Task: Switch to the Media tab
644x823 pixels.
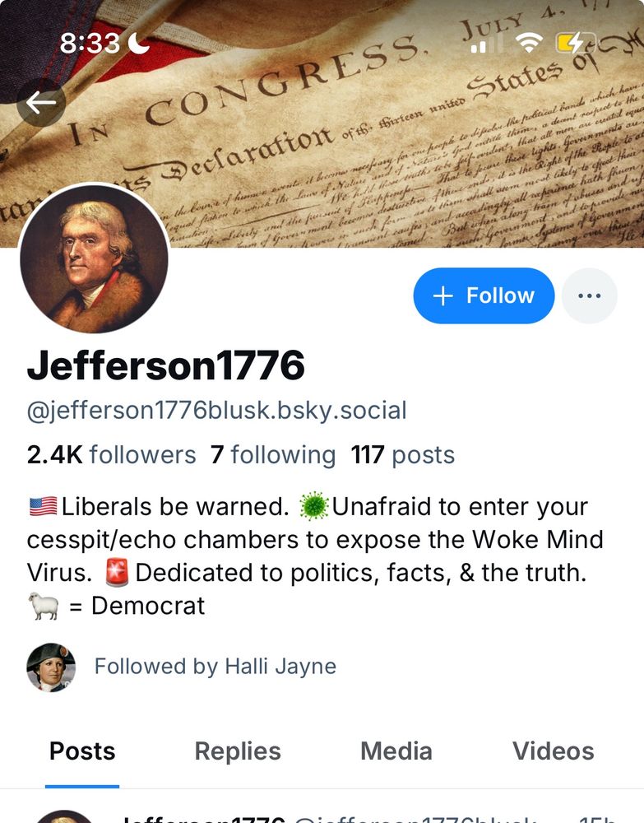Action: (396, 751)
